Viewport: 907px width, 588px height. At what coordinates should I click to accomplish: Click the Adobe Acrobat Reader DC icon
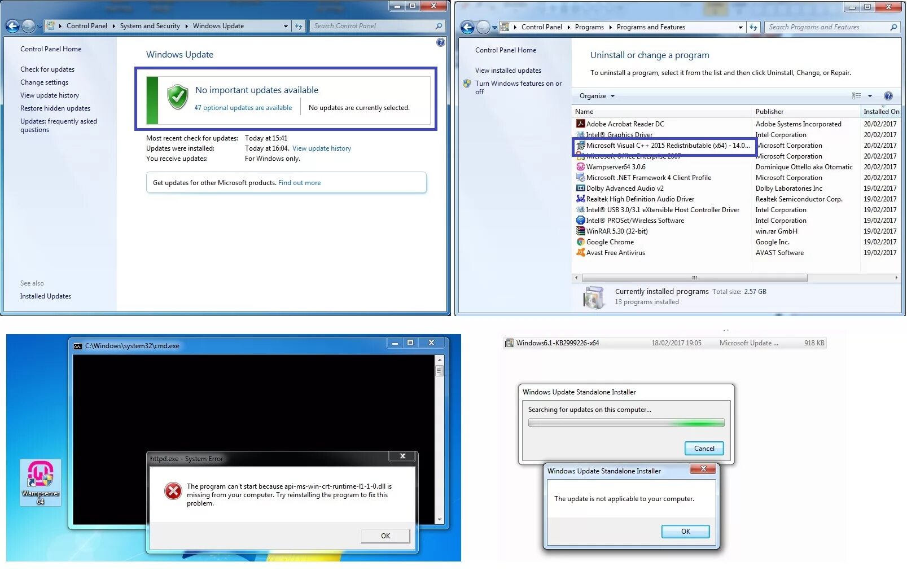pos(580,124)
